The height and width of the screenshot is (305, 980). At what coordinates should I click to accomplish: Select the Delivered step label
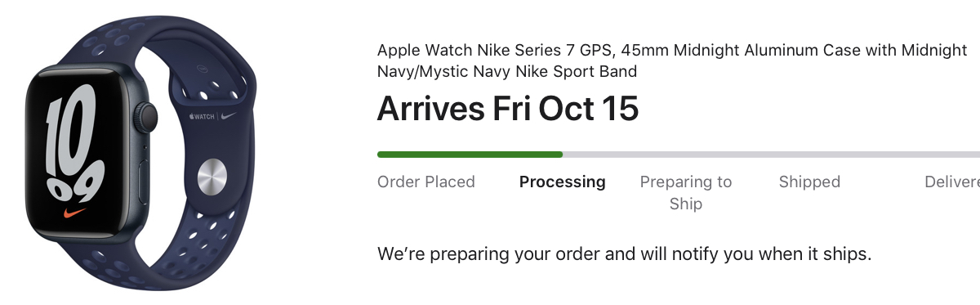952,182
